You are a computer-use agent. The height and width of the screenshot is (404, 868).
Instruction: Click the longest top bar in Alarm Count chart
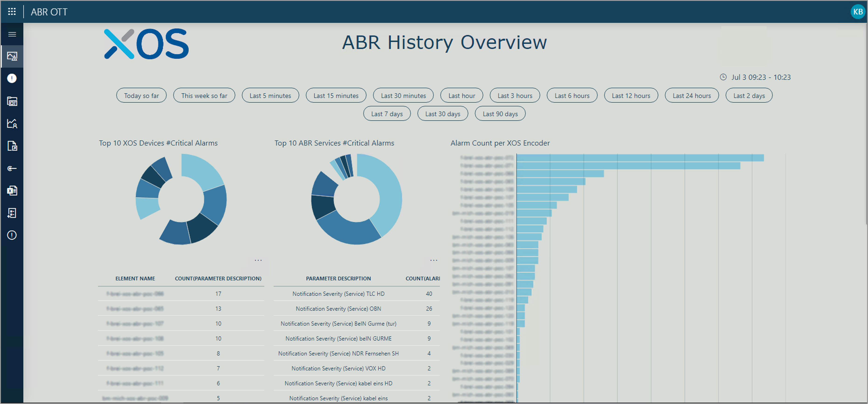click(x=640, y=158)
